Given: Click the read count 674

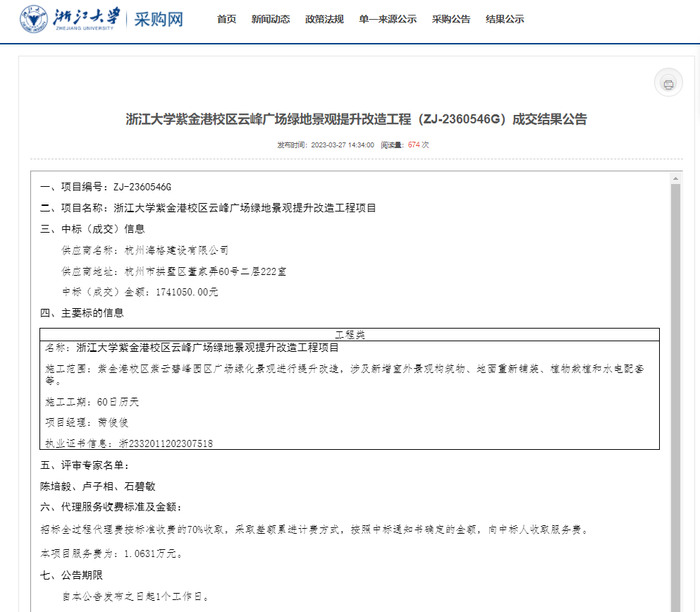Looking at the screenshot, I should (414, 145).
